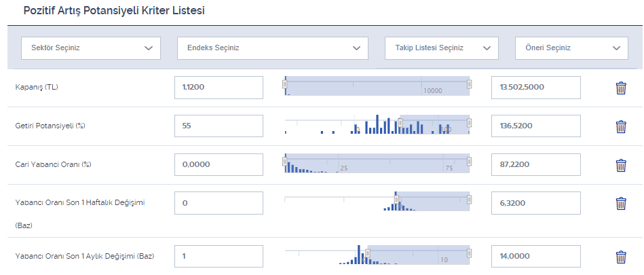This screenshot has height=275, width=644.
Task: Click left slider handle of Getiri Potansiyeli range
Action: pyautogui.click(x=400, y=123)
